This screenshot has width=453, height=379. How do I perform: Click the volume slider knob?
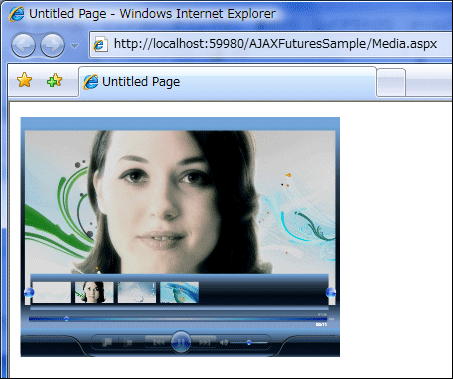pyautogui.click(x=249, y=342)
